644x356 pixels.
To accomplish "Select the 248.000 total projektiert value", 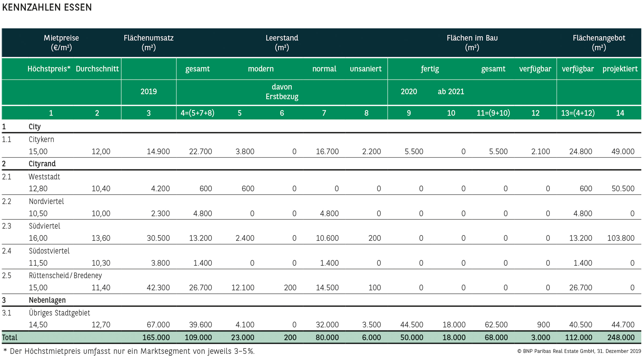I will pos(621,337).
